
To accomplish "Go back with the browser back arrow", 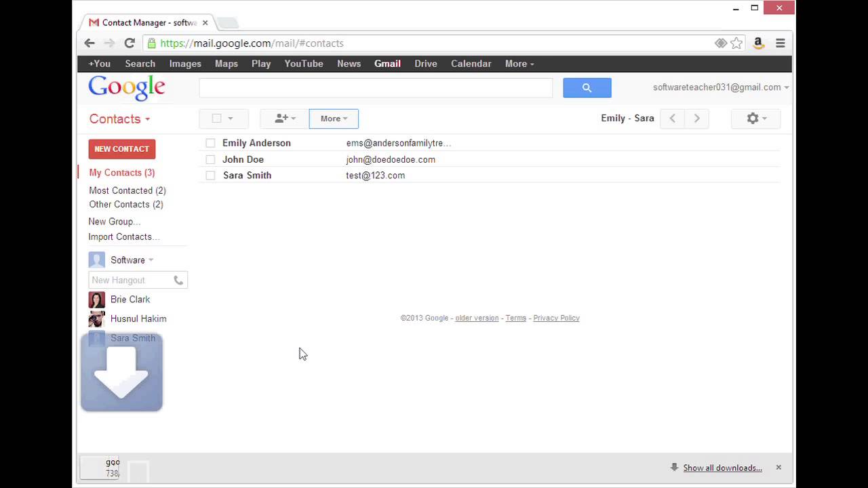I will point(90,43).
